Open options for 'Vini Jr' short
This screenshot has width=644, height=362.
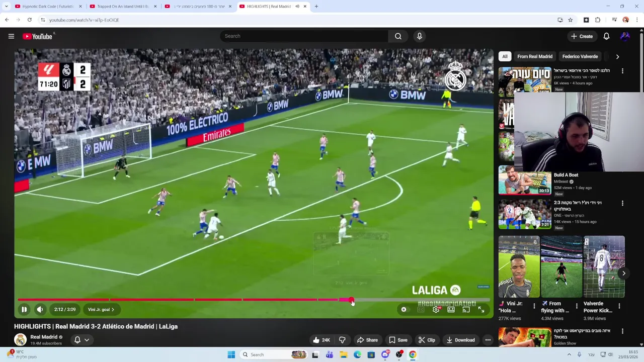[x=534, y=306]
